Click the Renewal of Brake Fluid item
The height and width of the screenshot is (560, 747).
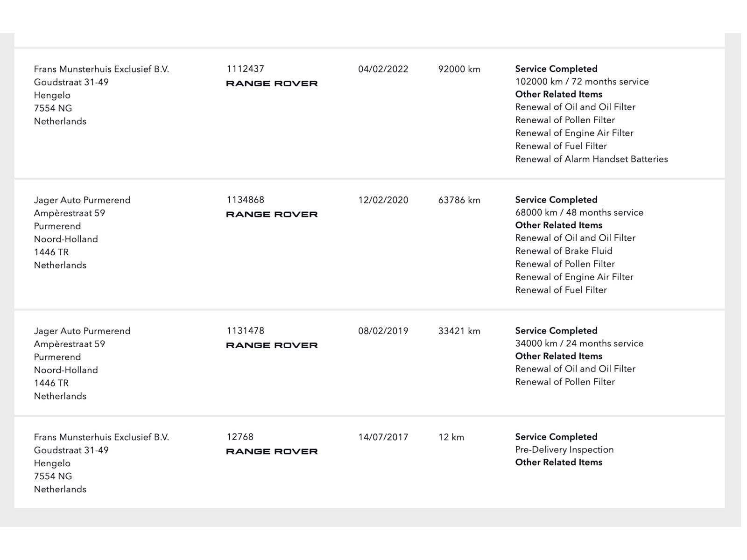point(564,251)
